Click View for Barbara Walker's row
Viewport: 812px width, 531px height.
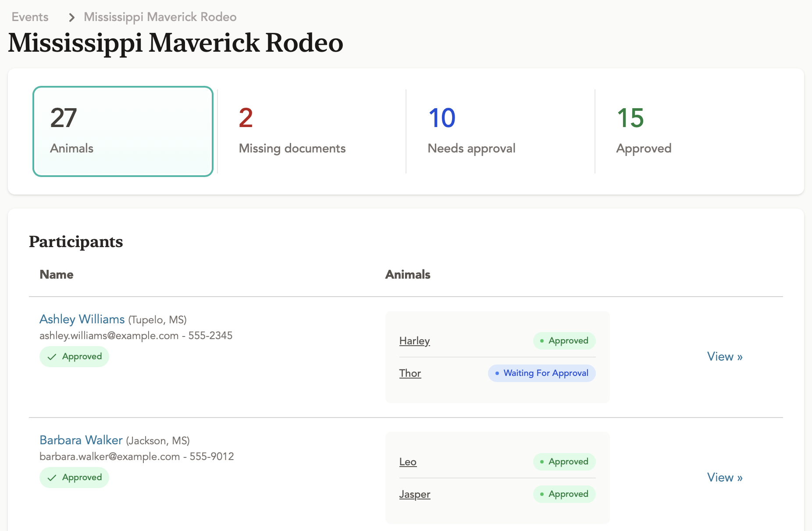click(x=725, y=478)
